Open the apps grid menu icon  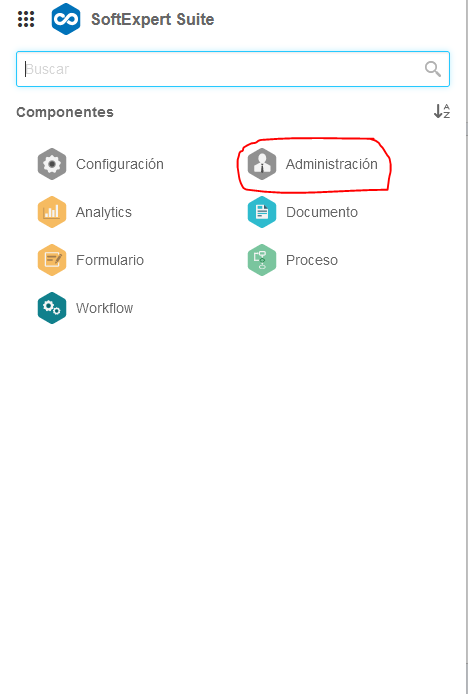point(26,19)
